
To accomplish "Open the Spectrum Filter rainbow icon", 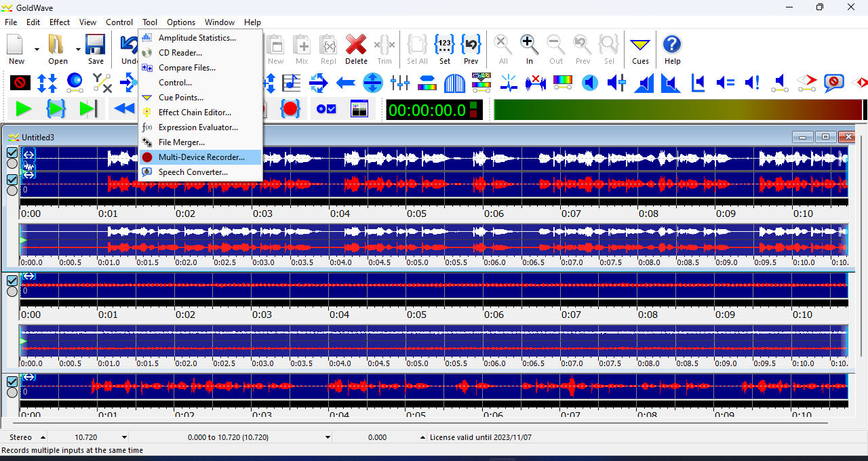I will pos(563,83).
